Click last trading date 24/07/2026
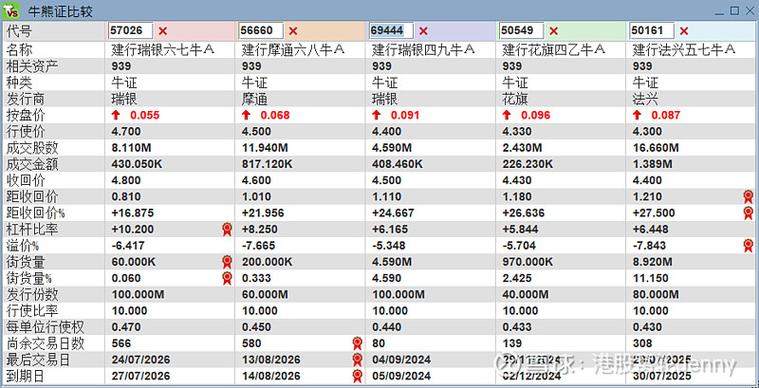Image resolution: width=759 pixels, height=388 pixels. click(140, 360)
